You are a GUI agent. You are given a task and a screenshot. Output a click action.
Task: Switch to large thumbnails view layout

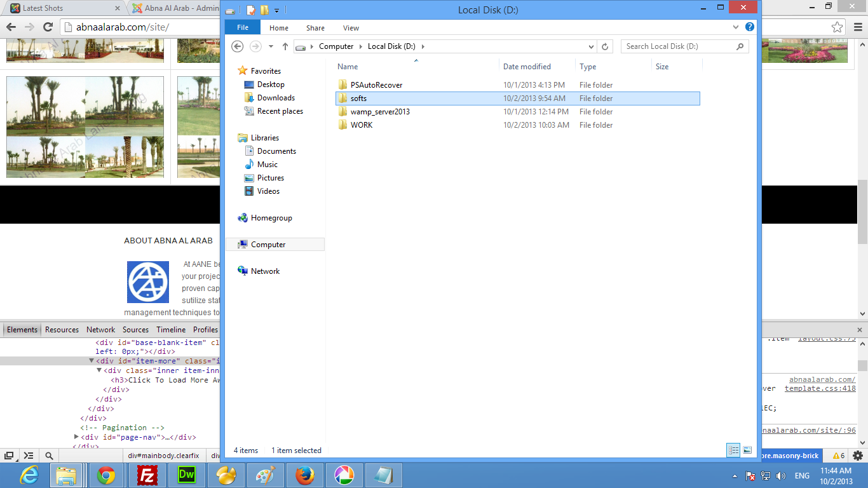pos(747,450)
